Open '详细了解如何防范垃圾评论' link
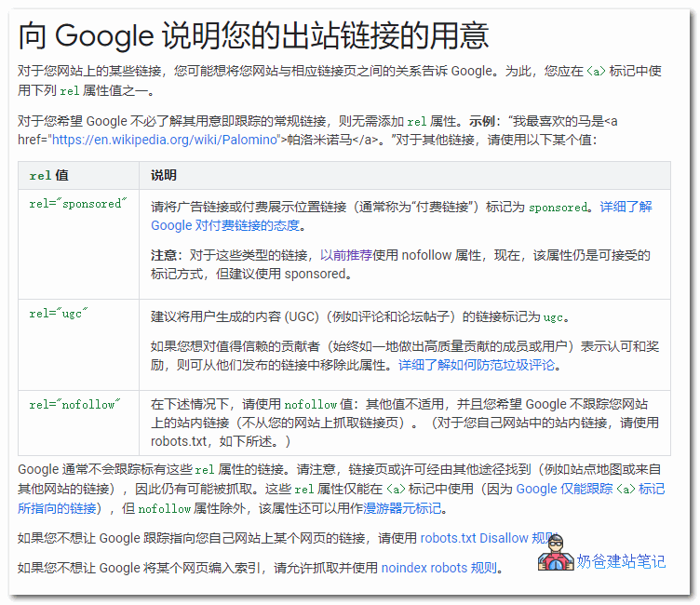This screenshot has height=605, width=700. click(477, 365)
